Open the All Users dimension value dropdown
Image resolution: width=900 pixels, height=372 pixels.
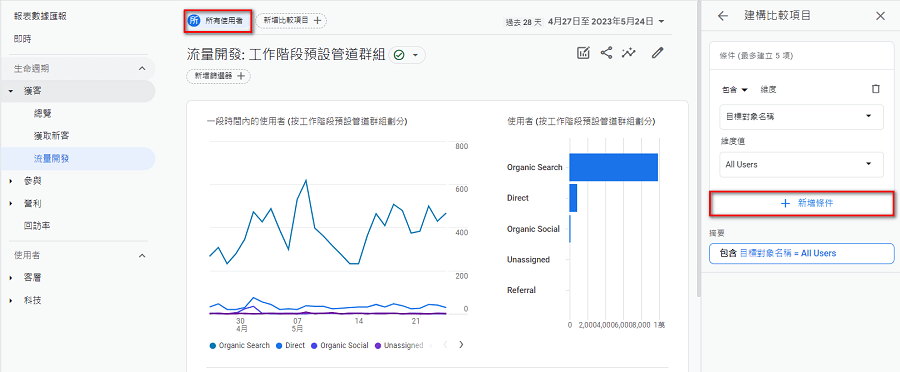801,165
